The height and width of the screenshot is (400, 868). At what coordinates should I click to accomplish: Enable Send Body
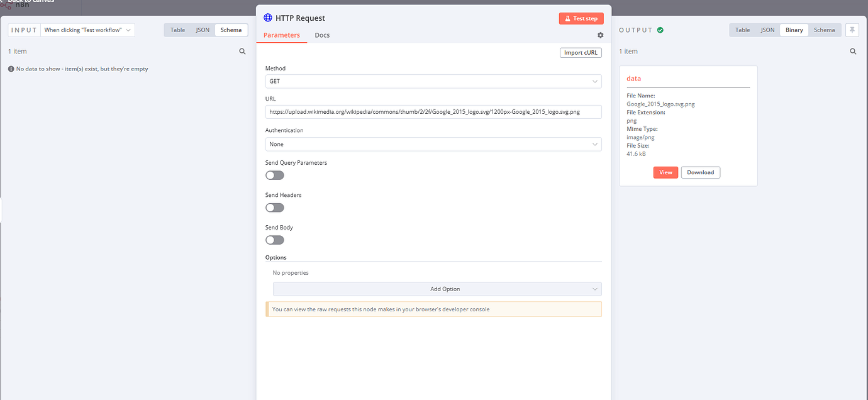[274, 240]
